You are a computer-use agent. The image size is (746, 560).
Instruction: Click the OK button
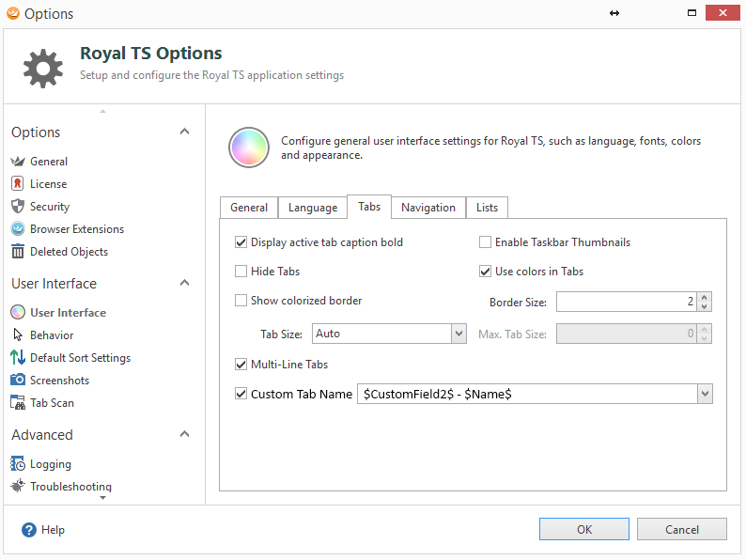(584, 529)
